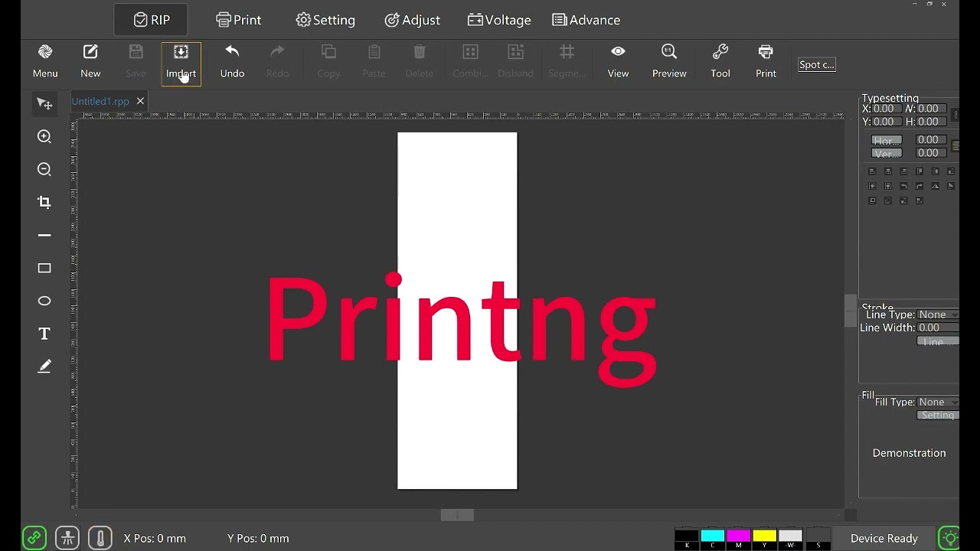Select the Ellipse tool
The image size is (980, 551).
[44, 302]
